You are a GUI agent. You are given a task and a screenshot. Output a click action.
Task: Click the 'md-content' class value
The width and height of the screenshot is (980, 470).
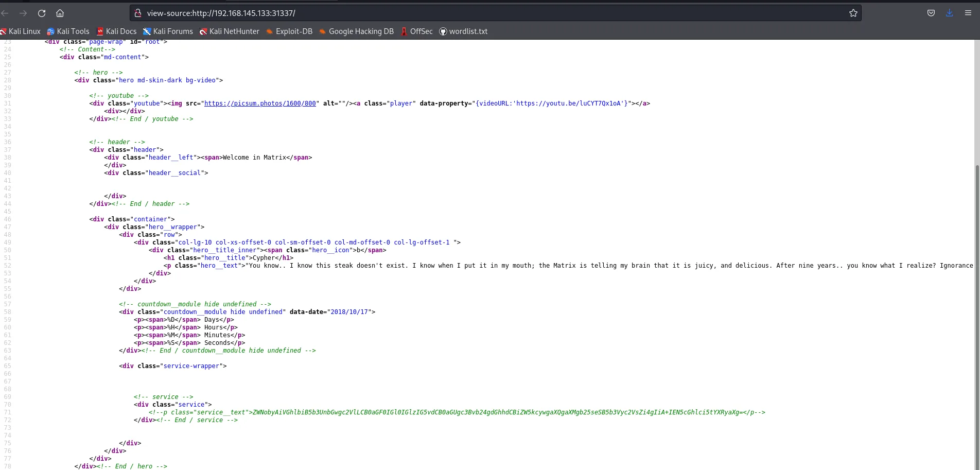tap(122, 57)
